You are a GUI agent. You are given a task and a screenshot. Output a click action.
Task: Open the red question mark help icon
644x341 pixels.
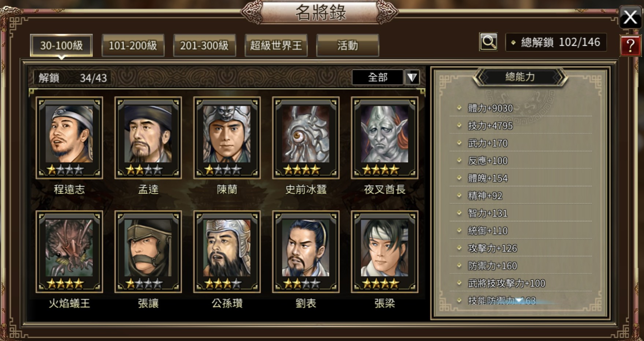pyautogui.click(x=630, y=45)
